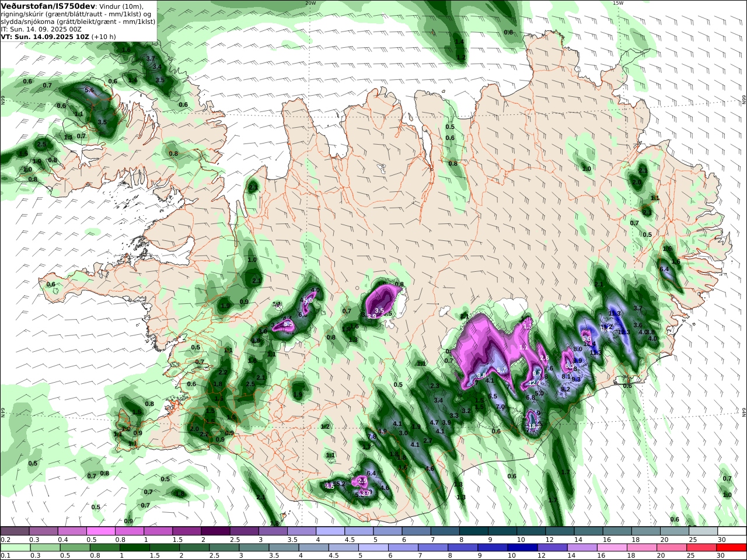Image resolution: width=747 pixels, height=560 pixels.
Task: Select the white 30+ snow scale swatch
Action: pyautogui.click(x=731, y=531)
